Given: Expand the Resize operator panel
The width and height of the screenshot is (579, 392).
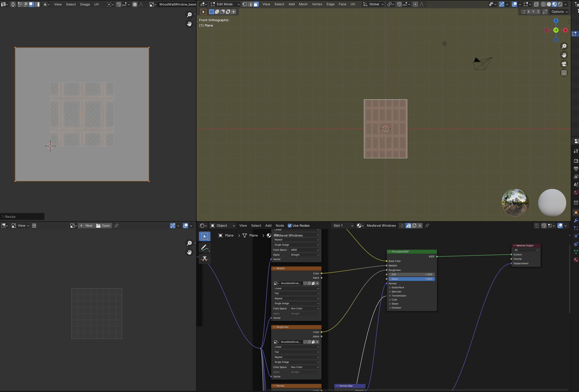Looking at the screenshot, I should click(22, 216).
